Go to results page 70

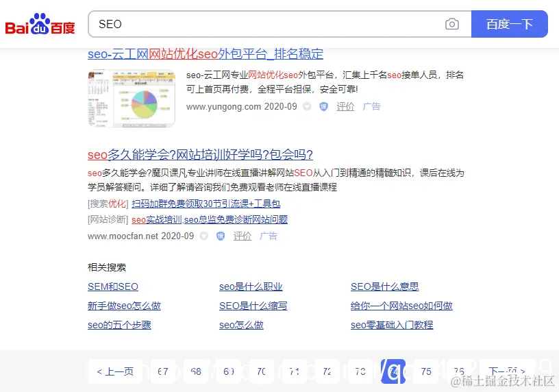tap(262, 371)
